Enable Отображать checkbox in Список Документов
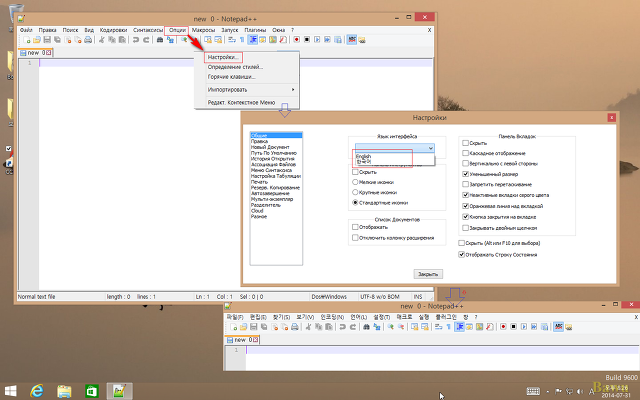Screen dimensions: 640x400 [355, 227]
